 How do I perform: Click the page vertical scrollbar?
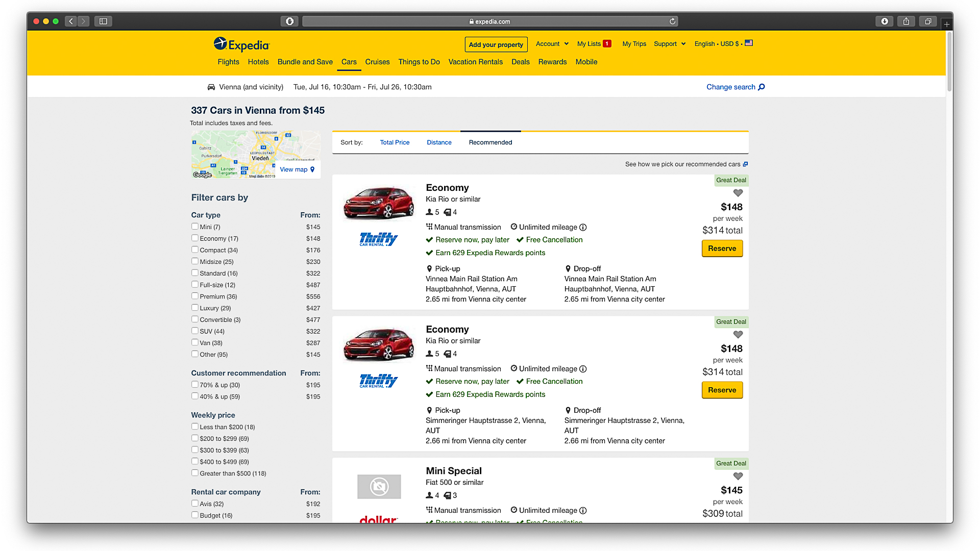[x=949, y=62]
